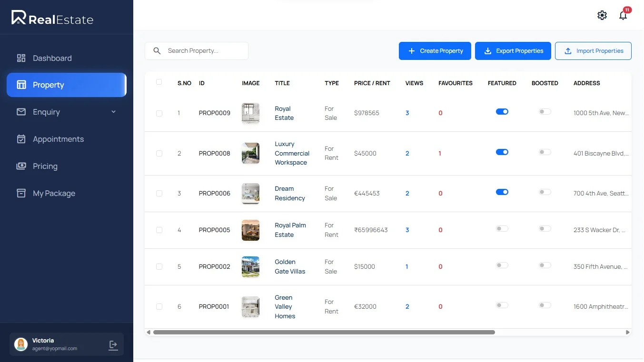Select the checkbox for PROP0008 row

159,154
